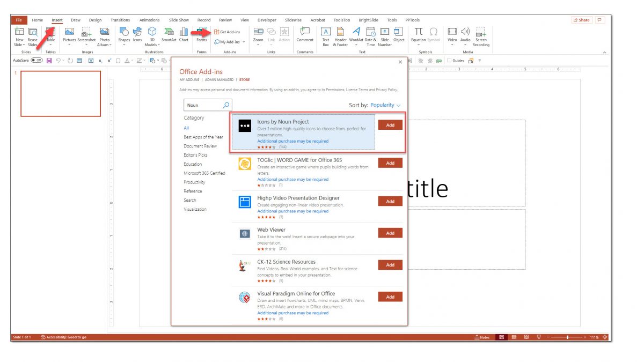Click the Screenshot tool icon

(86, 32)
